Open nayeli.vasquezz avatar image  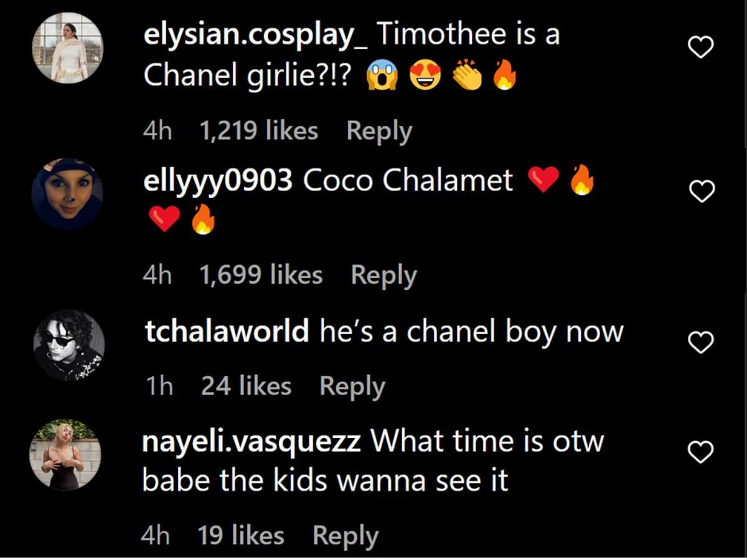(x=65, y=455)
